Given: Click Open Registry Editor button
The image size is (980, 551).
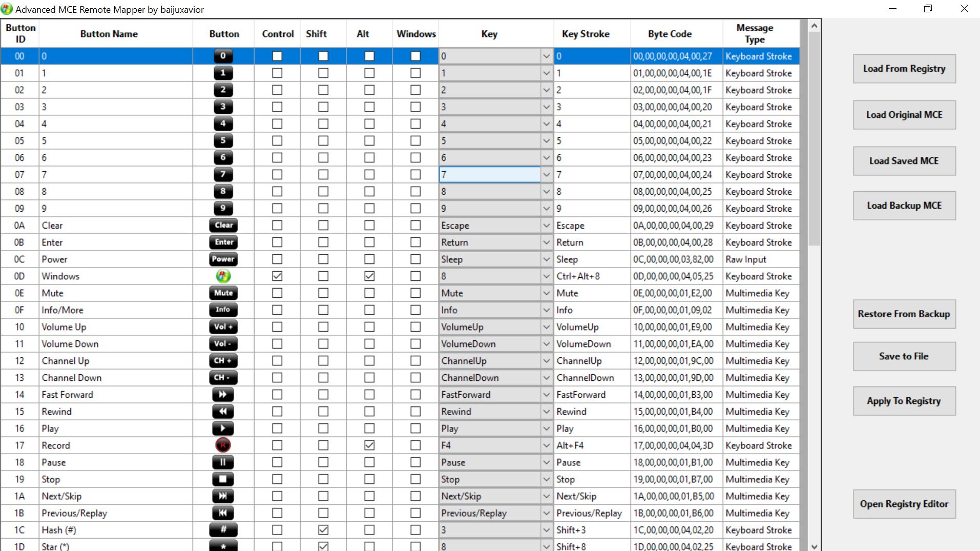Looking at the screenshot, I should pos(904,504).
